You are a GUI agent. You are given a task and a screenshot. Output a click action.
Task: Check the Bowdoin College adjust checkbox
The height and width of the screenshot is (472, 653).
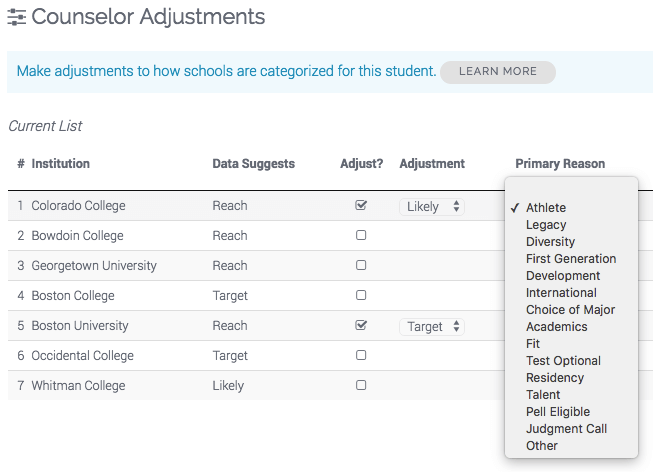point(361,235)
